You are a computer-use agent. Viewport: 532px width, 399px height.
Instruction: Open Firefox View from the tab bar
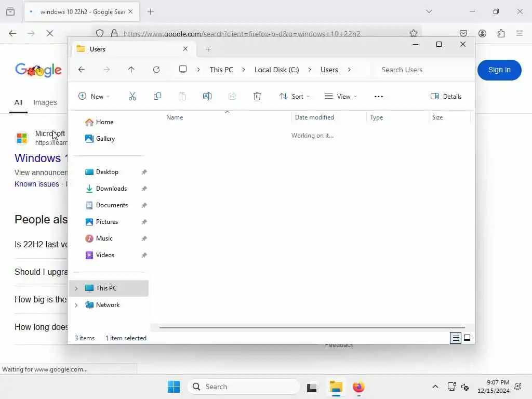pos(10,11)
